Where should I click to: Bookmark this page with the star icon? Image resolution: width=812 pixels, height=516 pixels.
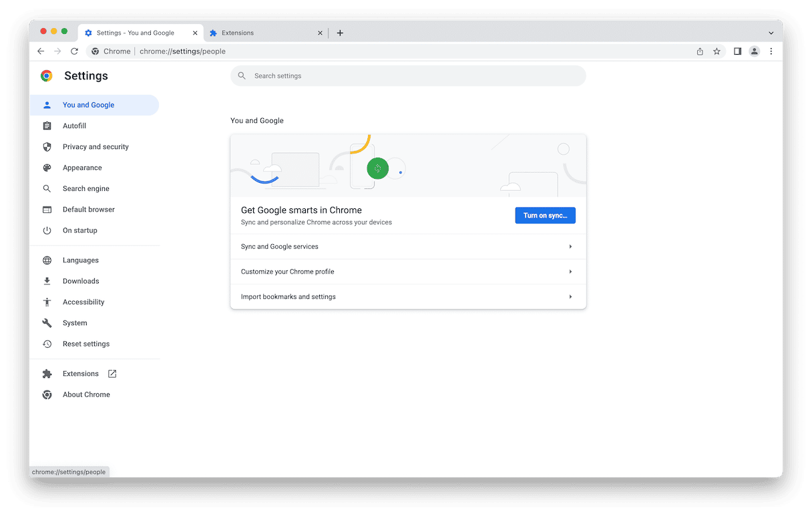click(717, 51)
